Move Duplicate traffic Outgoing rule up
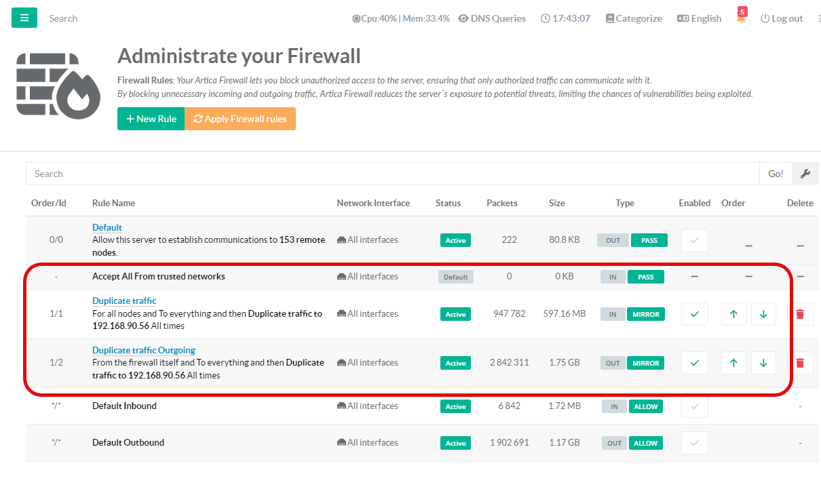 coord(733,363)
